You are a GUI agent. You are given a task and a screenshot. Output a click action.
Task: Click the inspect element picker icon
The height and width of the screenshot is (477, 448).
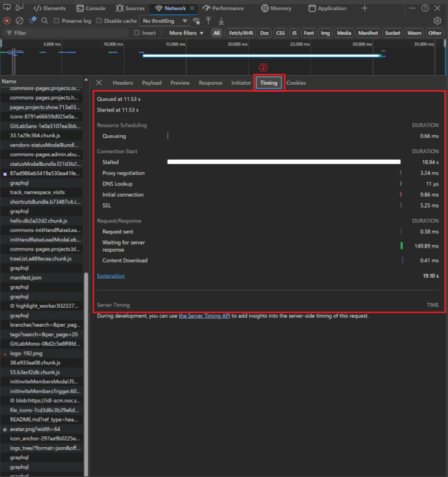7,8
